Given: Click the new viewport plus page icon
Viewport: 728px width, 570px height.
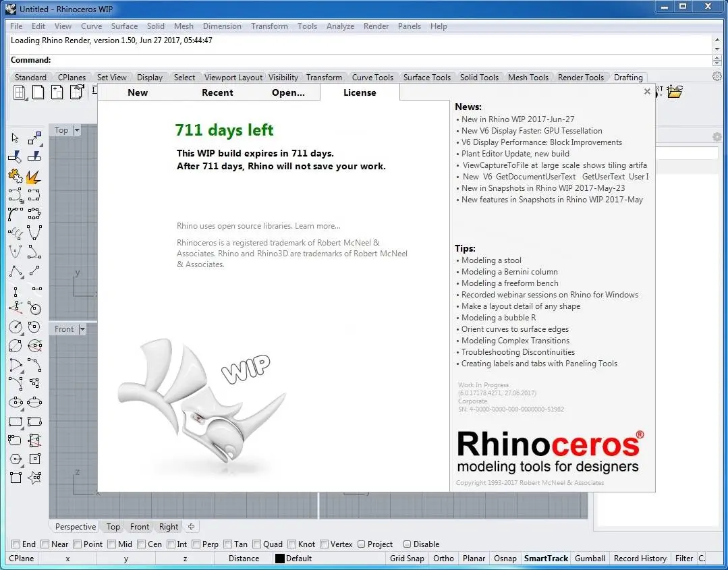Looking at the screenshot, I should click(57, 92).
